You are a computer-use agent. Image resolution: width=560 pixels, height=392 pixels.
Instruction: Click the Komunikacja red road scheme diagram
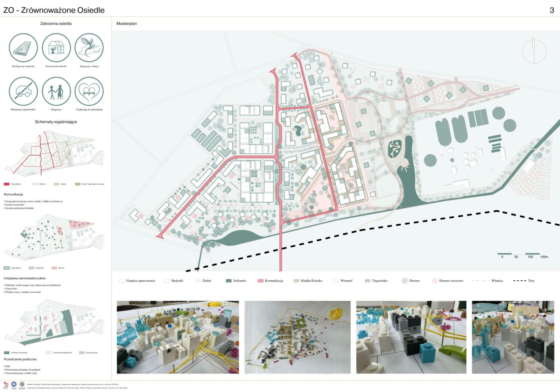tap(54, 153)
